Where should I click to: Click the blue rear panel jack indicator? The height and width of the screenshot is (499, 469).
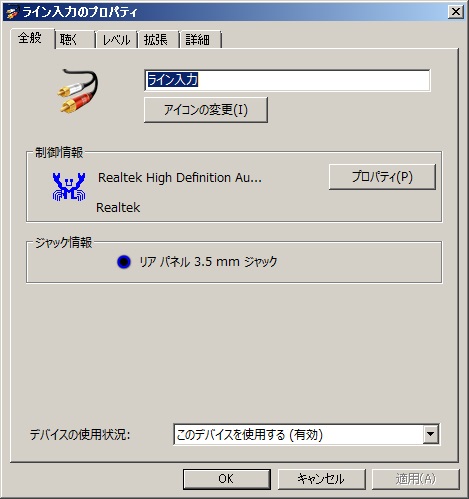tap(124, 262)
